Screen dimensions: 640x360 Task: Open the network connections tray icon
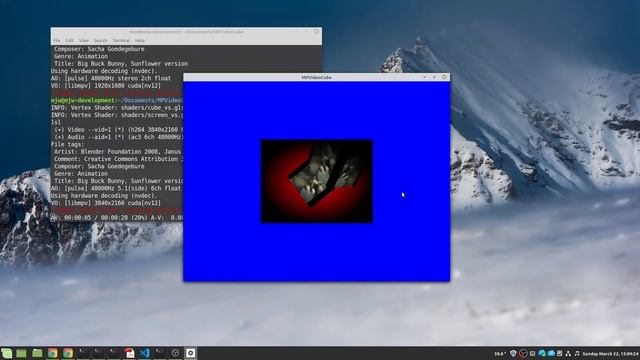(568, 353)
